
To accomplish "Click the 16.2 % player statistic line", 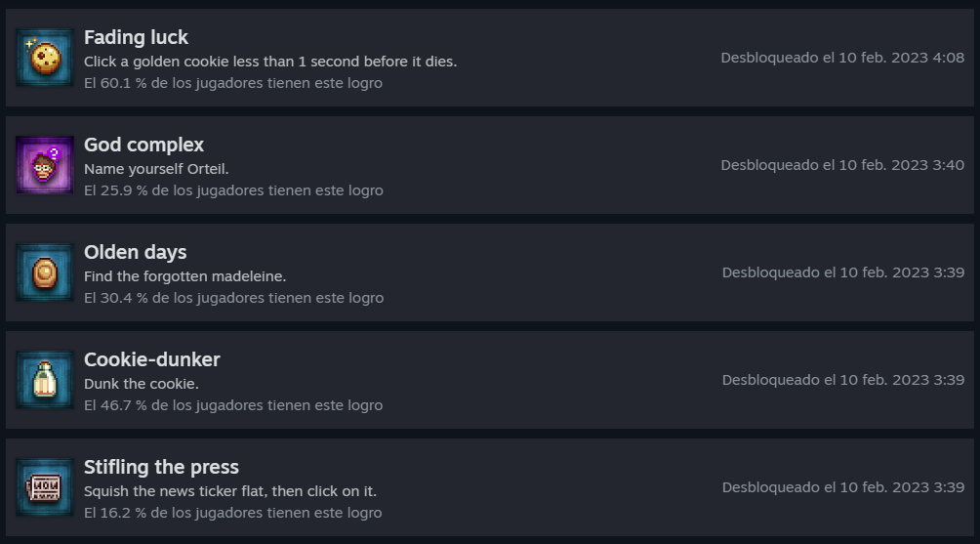I will point(232,513).
